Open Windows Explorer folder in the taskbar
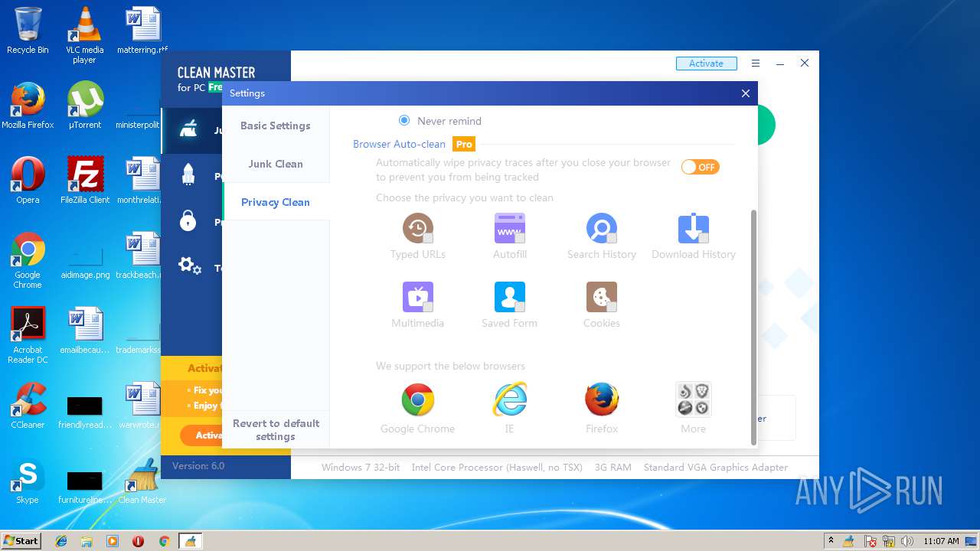Image resolution: width=980 pixels, height=551 pixels. click(x=87, y=541)
